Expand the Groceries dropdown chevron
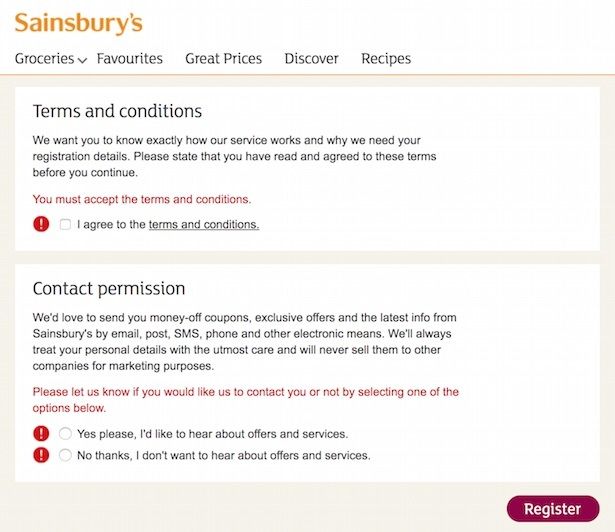This screenshot has height=532, width=615. pyautogui.click(x=82, y=60)
